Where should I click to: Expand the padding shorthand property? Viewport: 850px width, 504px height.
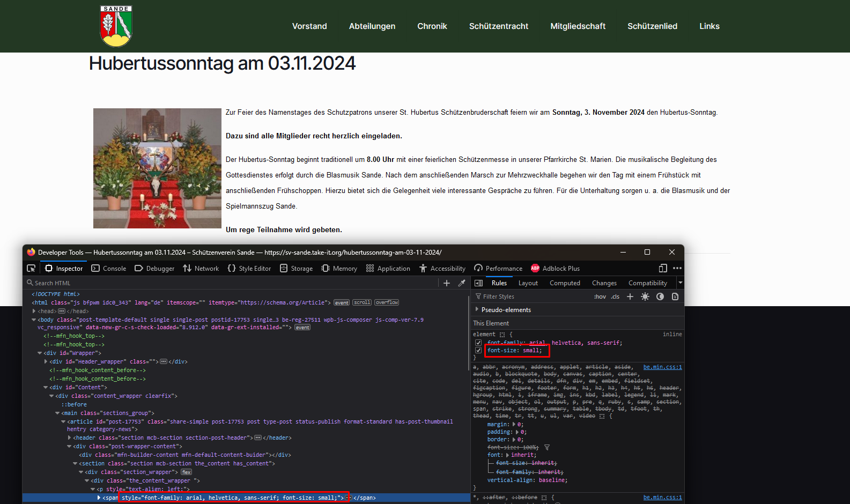coord(518,432)
